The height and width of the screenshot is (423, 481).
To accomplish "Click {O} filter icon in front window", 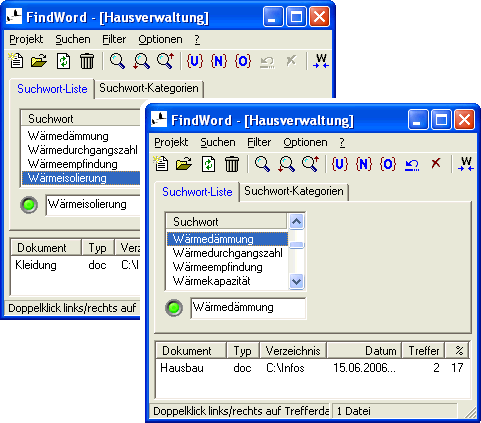I will pos(388,164).
